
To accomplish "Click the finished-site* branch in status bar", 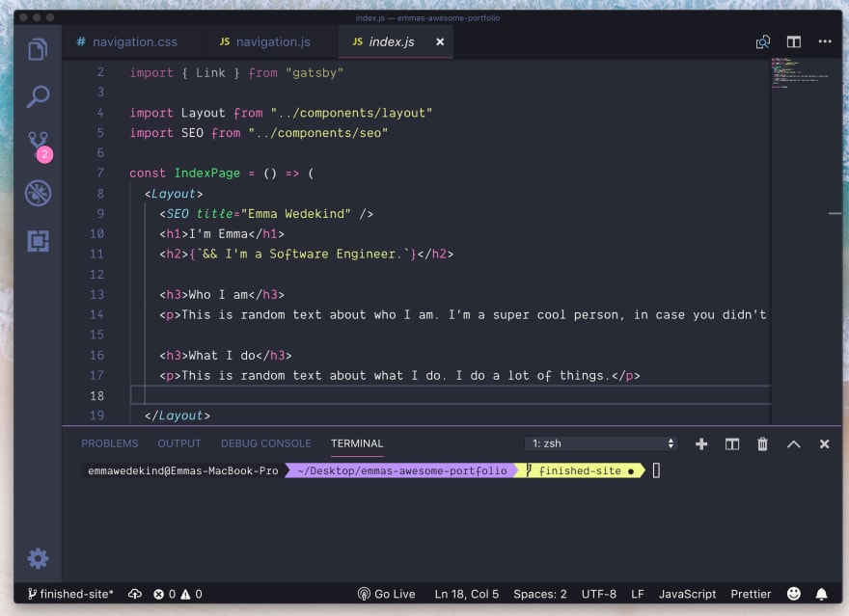I will [x=71, y=594].
